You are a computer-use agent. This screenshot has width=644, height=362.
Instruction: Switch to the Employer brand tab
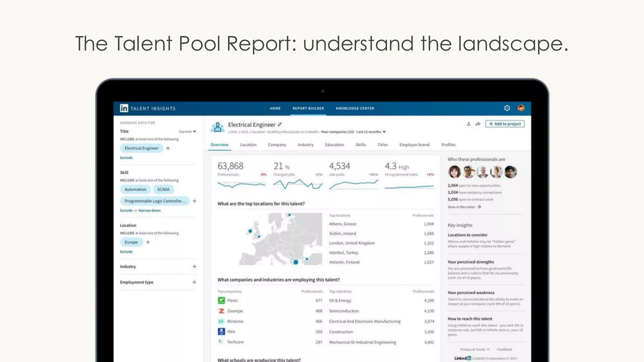coord(414,145)
